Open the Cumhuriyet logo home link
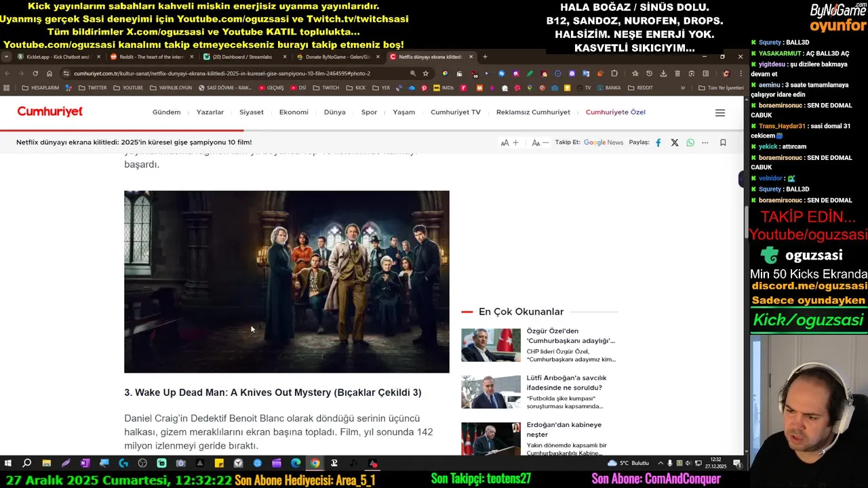 (50, 112)
